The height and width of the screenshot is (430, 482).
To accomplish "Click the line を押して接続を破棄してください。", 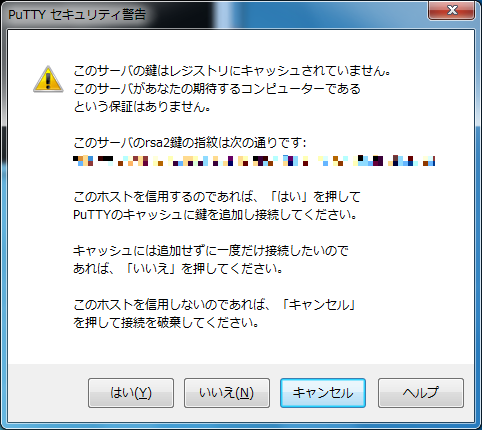I will [x=166, y=323].
